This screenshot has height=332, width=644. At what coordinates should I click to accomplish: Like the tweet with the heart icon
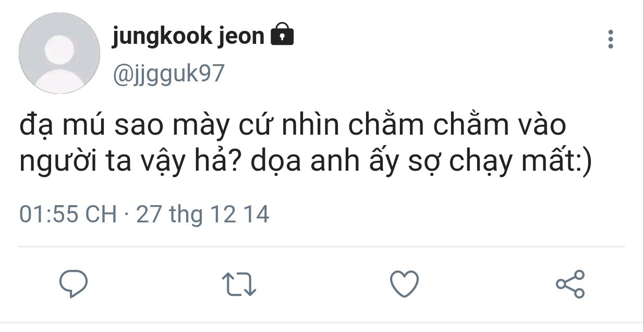coord(405,284)
